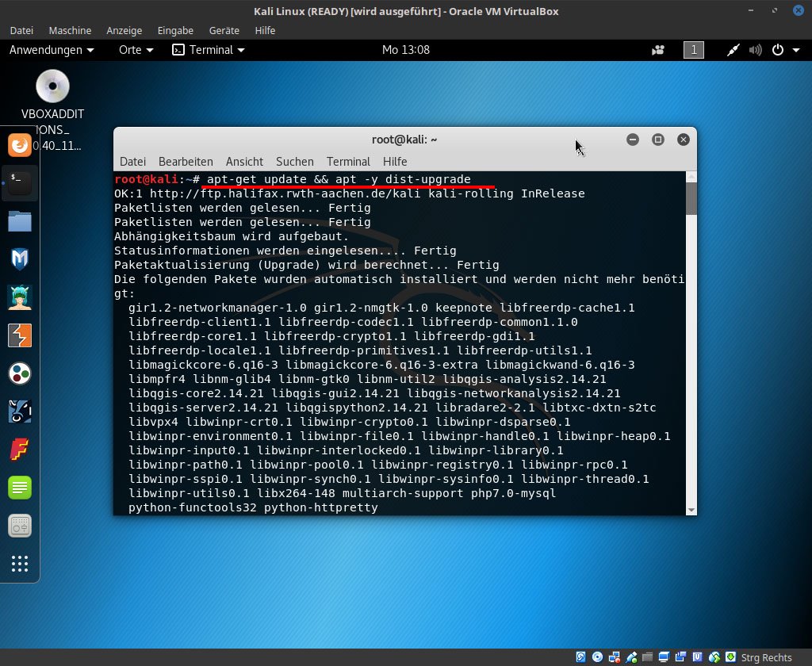Open the clock showing Mo 13:08
Screen dimensions: 812x666
pyautogui.click(x=406, y=50)
